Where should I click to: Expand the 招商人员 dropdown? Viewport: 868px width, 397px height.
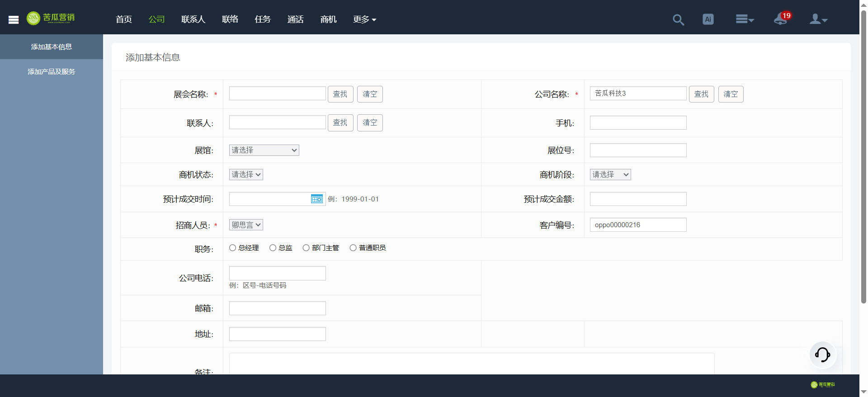(246, 225)
